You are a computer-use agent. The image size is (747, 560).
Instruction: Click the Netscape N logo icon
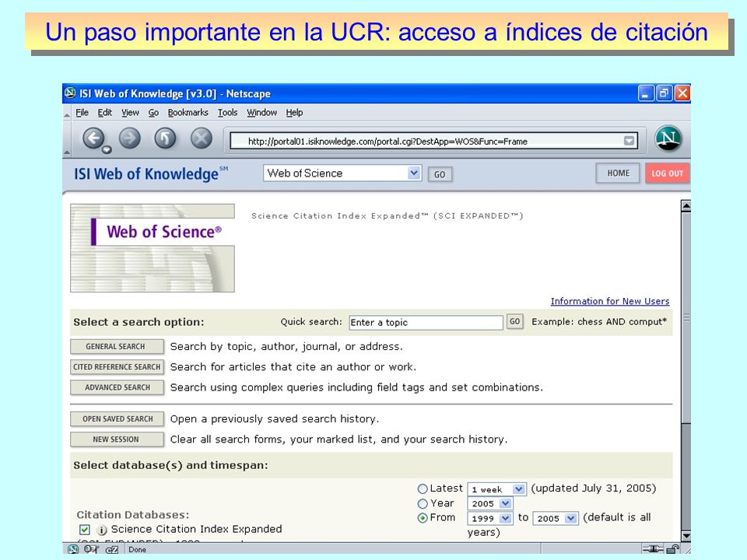click(x=668, y=138)
